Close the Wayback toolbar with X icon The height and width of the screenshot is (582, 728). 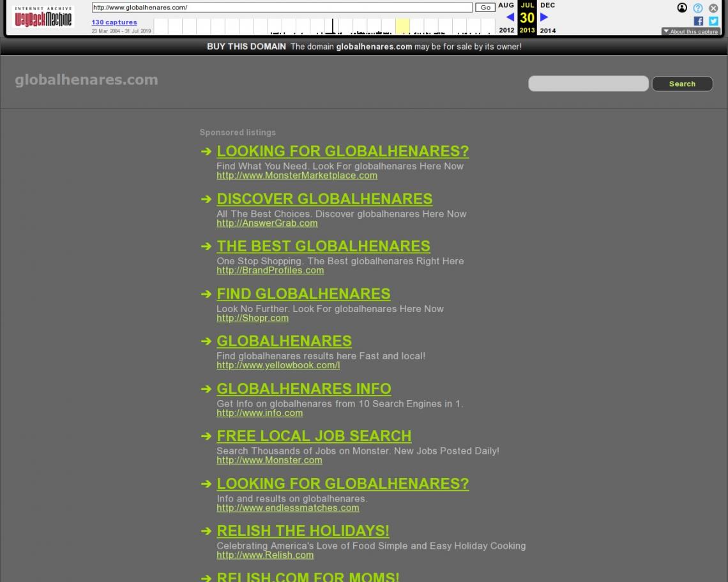(713, 8)
